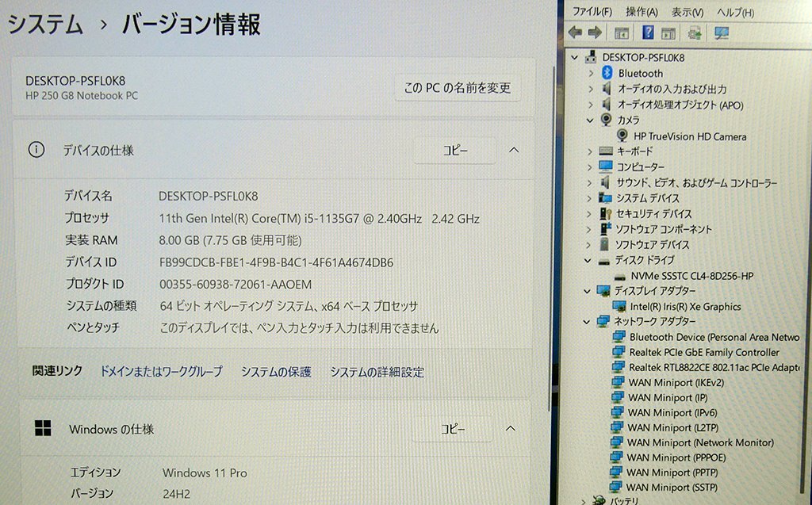Open the ファイル(F) menu
Viewport: 812px width, 505px height.
592,11
